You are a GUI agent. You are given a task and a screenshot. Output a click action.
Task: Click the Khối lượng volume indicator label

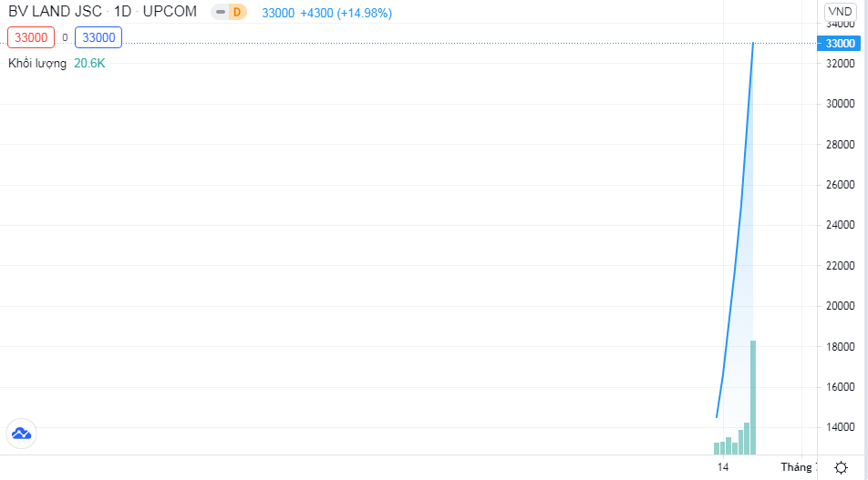point(37,64)
